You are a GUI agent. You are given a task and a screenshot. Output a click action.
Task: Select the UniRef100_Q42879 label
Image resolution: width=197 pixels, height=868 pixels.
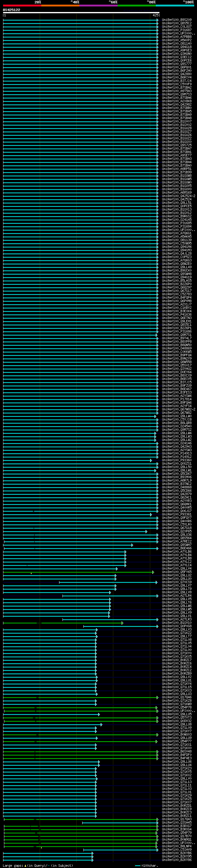click(177, 494)
